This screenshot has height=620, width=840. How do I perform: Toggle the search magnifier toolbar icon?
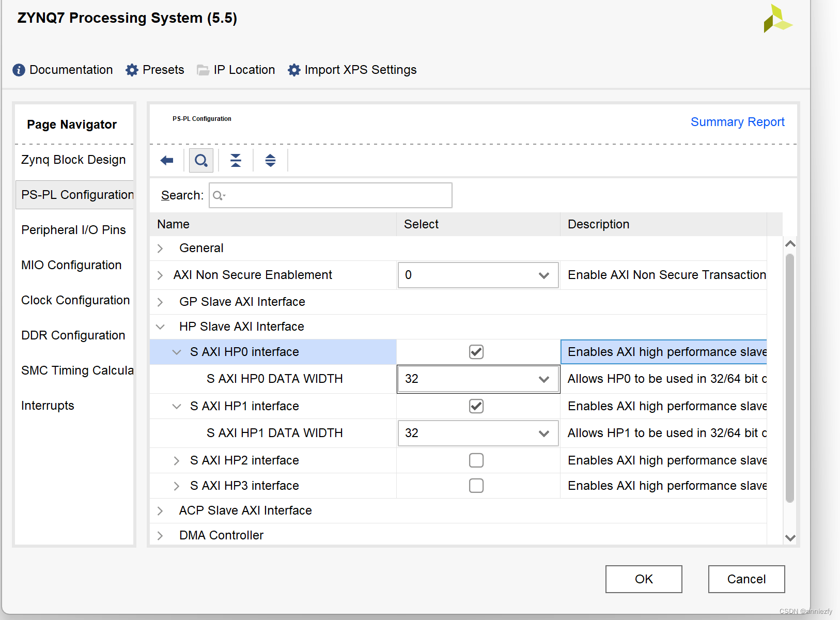pos(201,161)
